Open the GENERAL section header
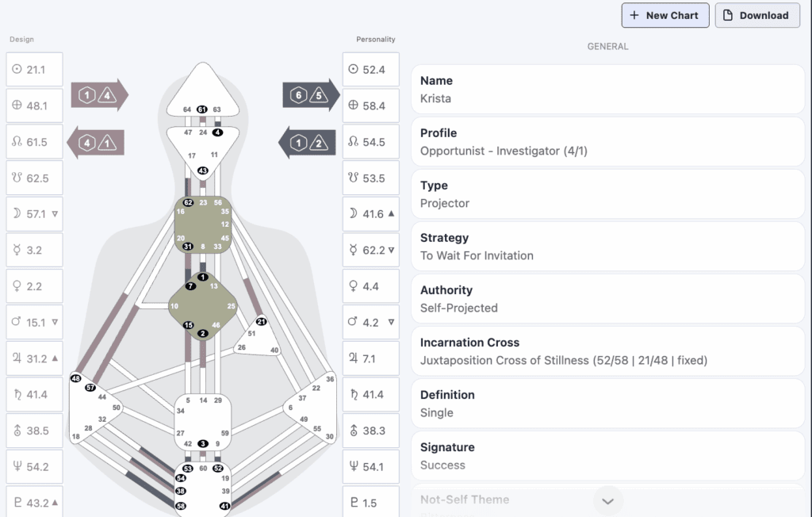The height and width of the screenshot is (517, 812). [607, 47]
